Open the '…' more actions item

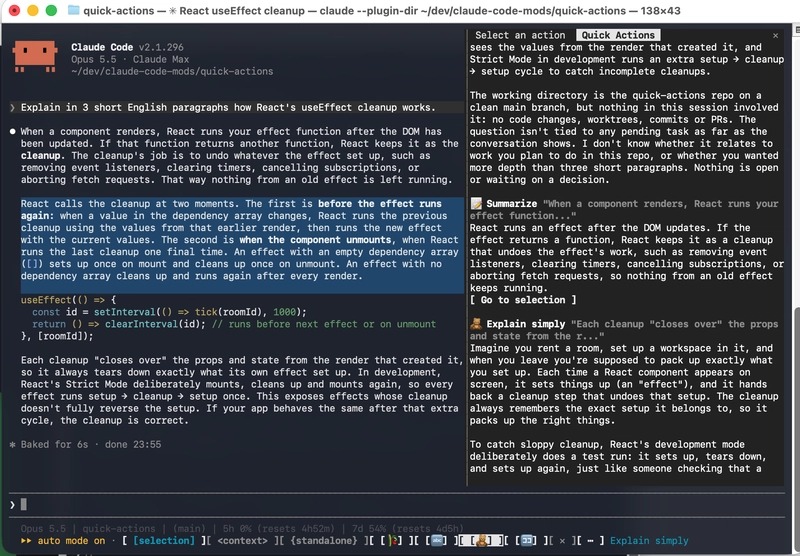click(x=590, y=541)
